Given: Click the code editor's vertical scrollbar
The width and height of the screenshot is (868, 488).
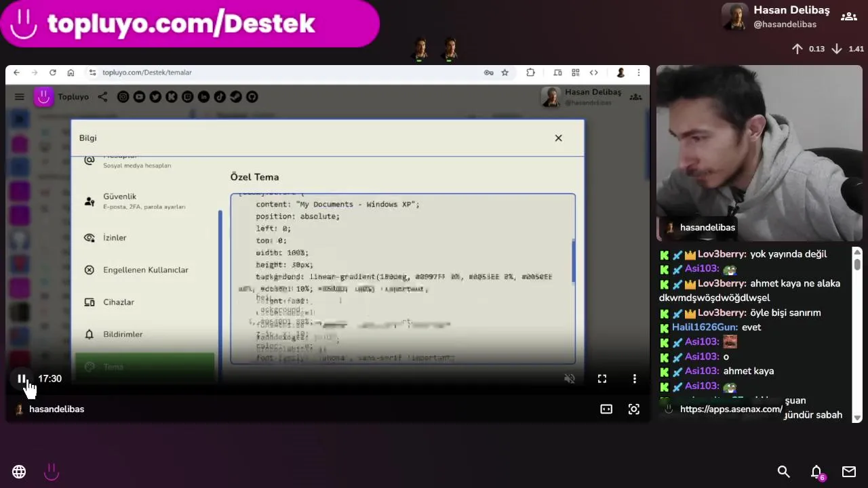Looking at the screenshot, I should pos(574,261).
